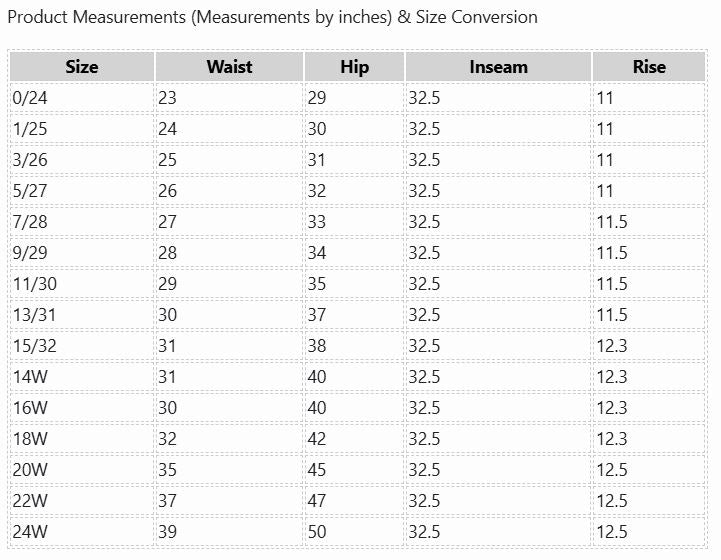Viewport: 721px width, 560px height.
Task: Click the 11/30 size cell
Action: (x=35, y=284)
